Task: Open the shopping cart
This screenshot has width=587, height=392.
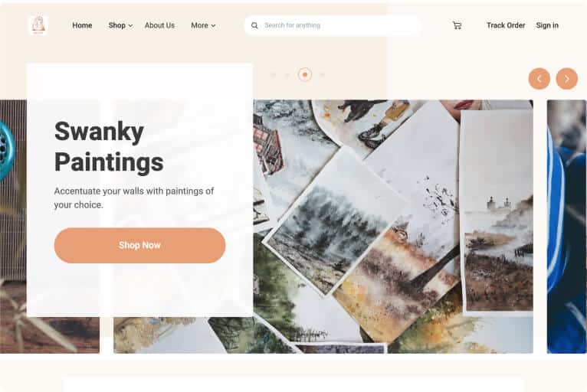Action: point(457,25)
